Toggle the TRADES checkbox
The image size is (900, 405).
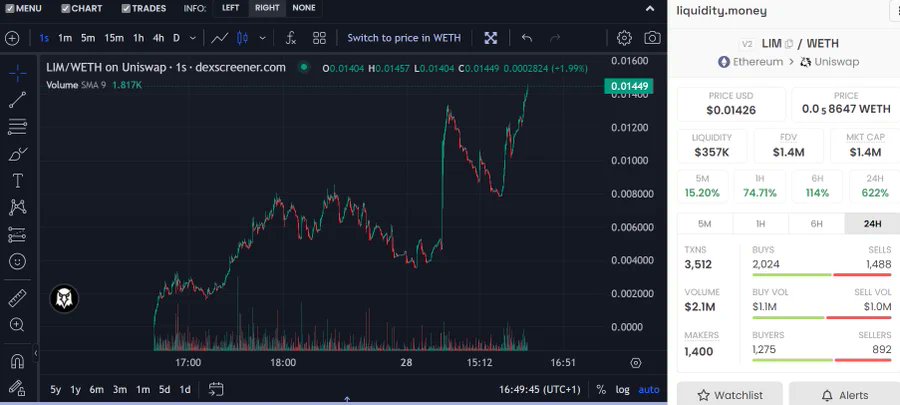[x=126, y=8]
